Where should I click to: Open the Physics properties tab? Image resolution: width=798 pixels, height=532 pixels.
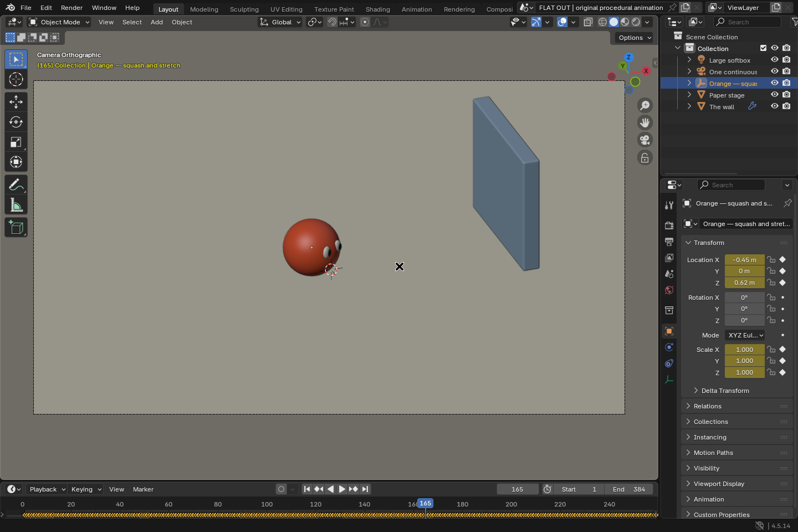669,347
